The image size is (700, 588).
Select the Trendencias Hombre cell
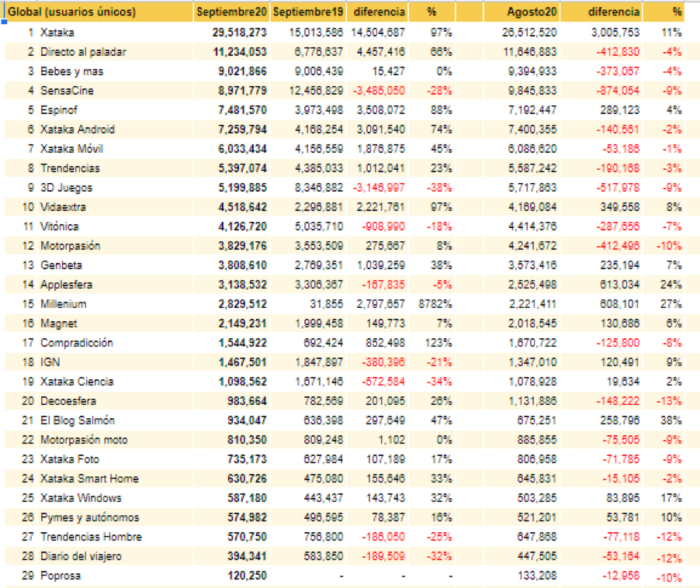point(91,537)
